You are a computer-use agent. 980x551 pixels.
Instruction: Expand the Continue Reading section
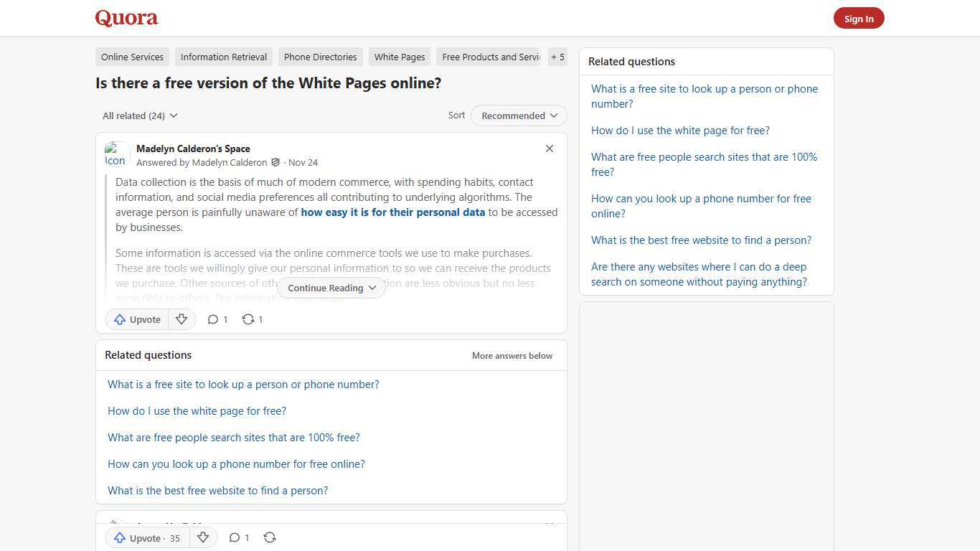pyautogui.click(x=331, y=288)
